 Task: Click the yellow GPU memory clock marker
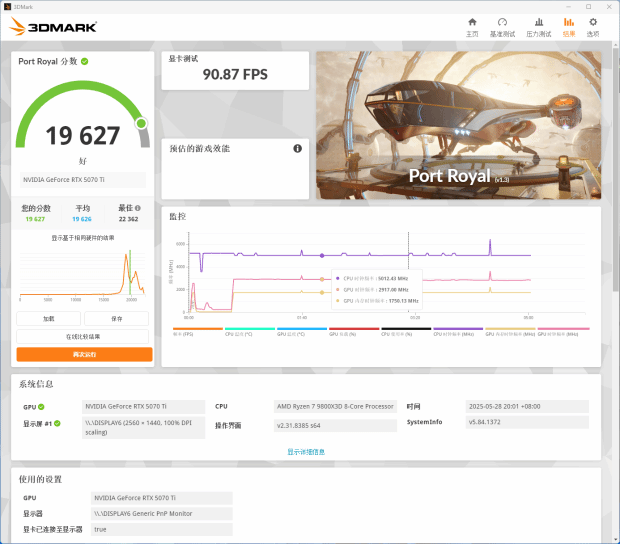tap(322, 293)
